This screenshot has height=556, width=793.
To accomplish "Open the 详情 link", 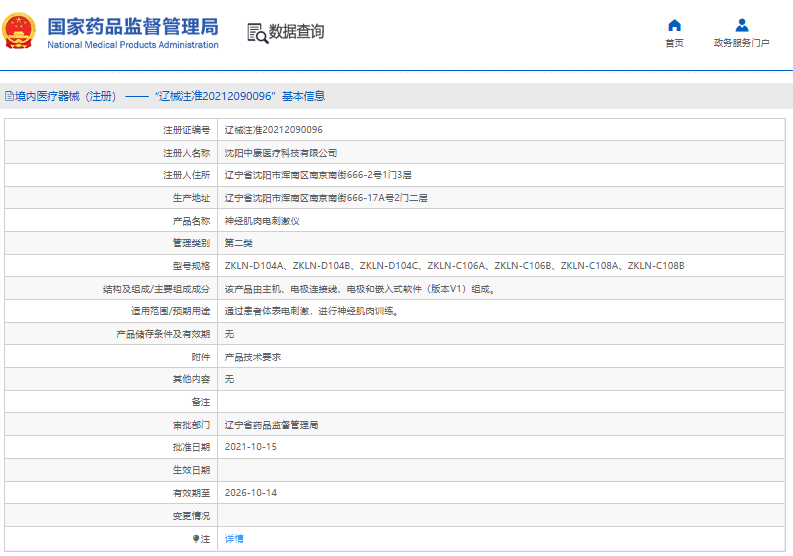I will tap(234, 539).
